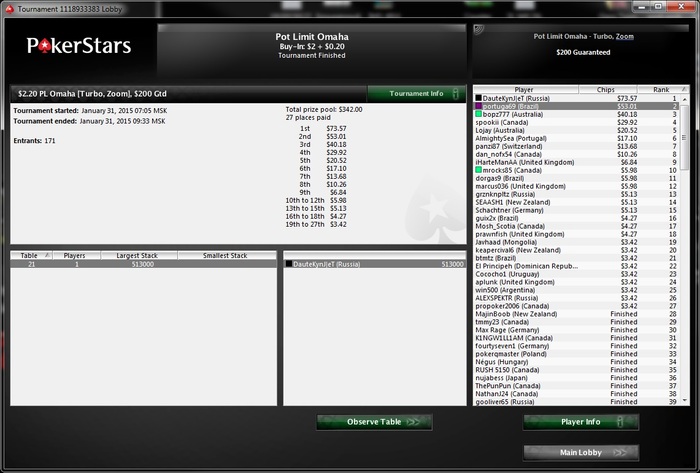Click the collapse icon at top of right panel

479,30
